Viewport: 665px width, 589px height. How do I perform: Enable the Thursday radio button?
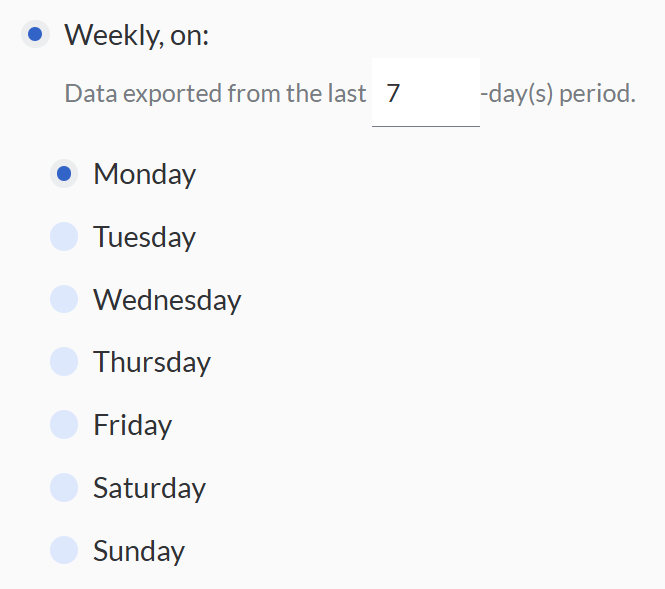point(64,362)
